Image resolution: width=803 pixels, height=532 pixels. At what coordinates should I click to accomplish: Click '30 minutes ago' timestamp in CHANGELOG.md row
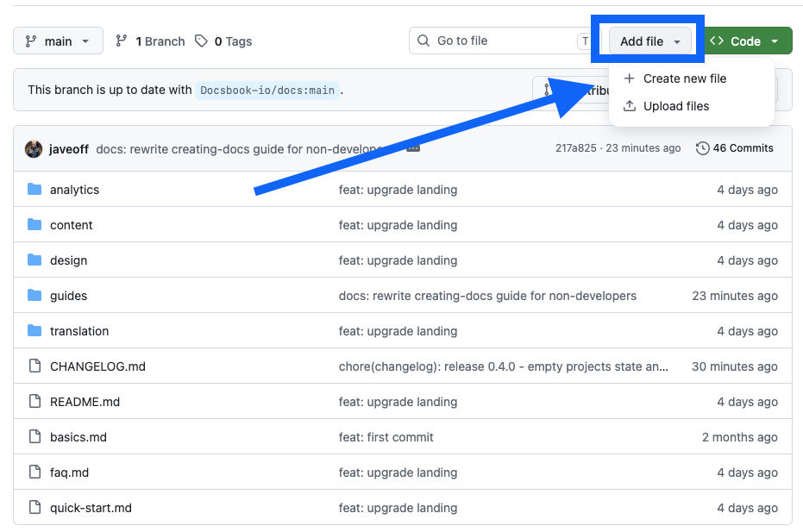734,366
